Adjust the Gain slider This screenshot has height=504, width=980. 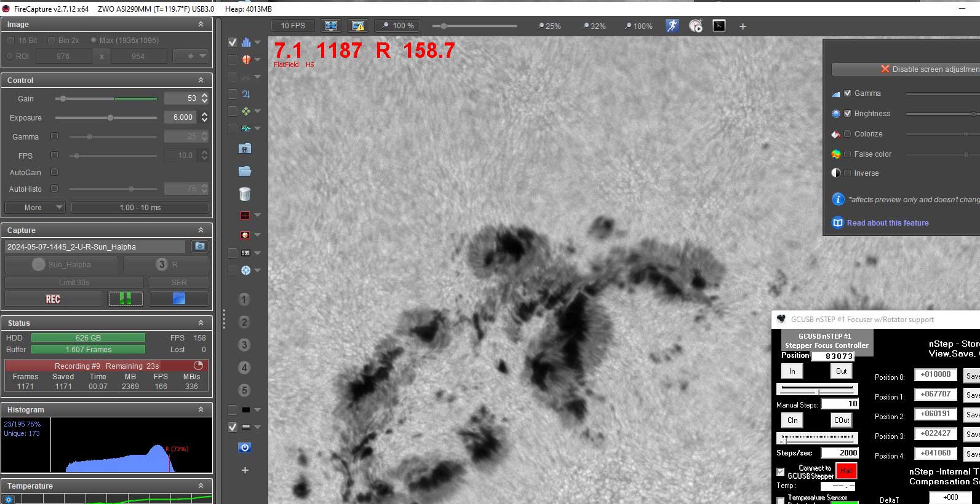pyautogui.click(x=106, y=98)
